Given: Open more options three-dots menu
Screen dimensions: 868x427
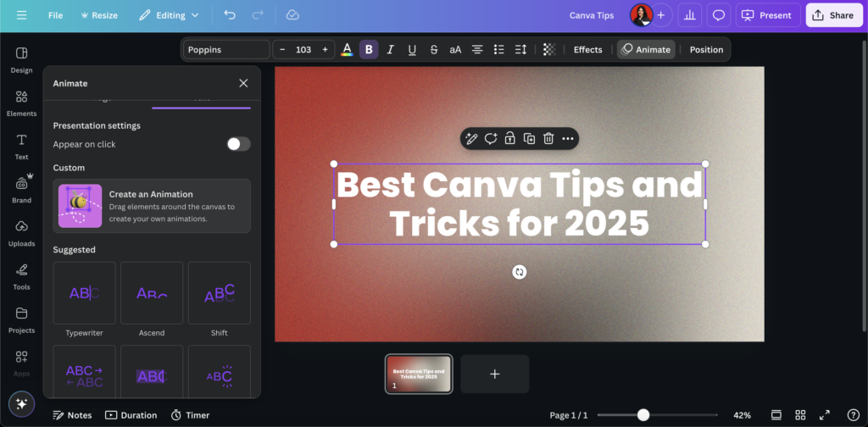Looking at the screenshot, I should [x=567, y=138].
